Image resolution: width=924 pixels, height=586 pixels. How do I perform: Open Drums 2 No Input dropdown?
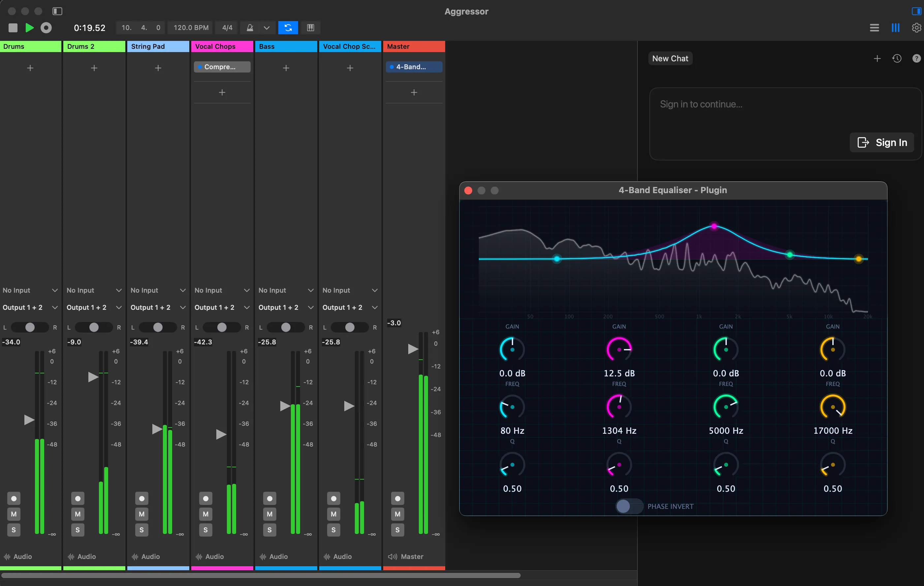(94, 290)
